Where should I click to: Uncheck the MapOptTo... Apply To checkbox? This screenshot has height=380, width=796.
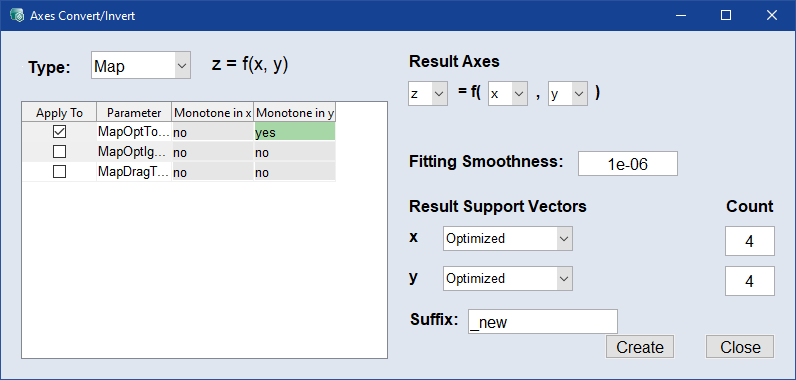coord(59,132)
